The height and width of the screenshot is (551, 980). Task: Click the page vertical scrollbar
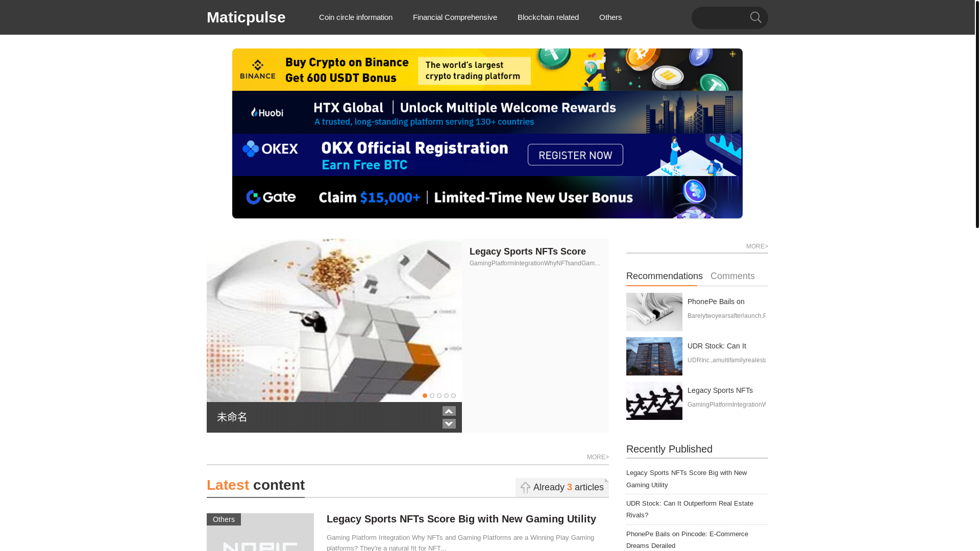click(977, 114)
